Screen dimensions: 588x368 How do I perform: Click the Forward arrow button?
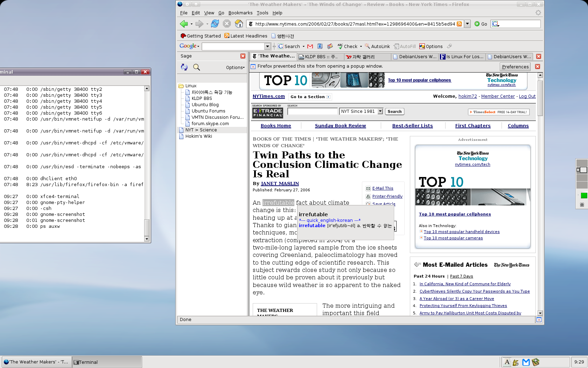[199, 24]
